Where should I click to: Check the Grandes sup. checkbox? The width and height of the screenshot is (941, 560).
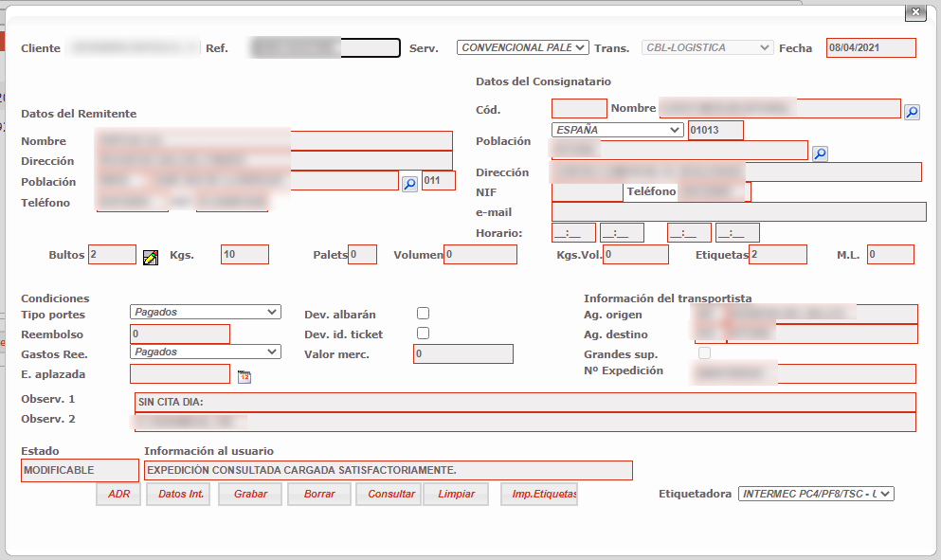point(704,353)
